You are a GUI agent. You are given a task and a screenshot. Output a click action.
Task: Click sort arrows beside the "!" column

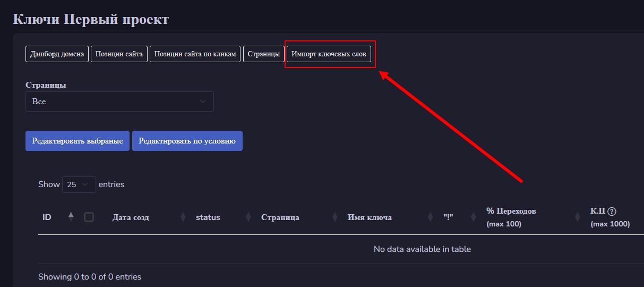[x=473, y=217]
